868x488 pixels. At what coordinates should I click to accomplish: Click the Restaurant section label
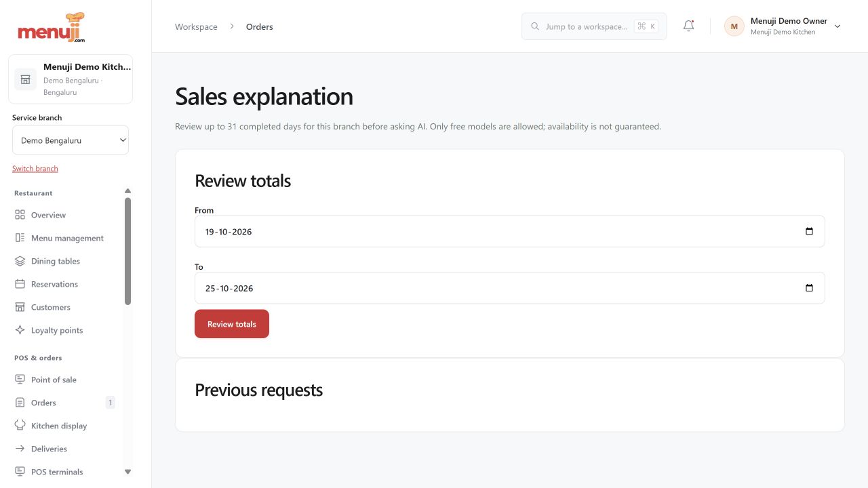(33, 193)
